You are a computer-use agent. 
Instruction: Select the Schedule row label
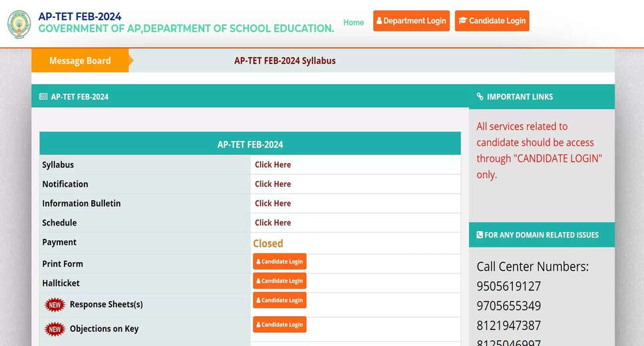tap(59, 223)
